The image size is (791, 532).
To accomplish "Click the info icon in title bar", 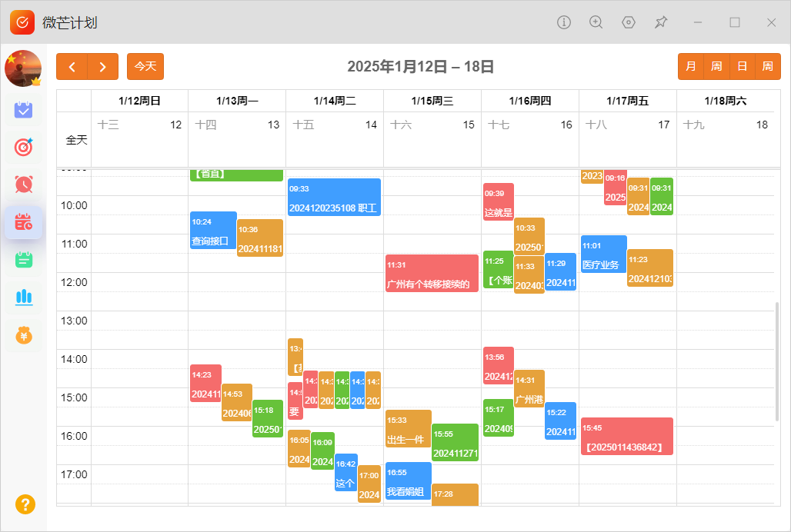I will click(564, 22).
